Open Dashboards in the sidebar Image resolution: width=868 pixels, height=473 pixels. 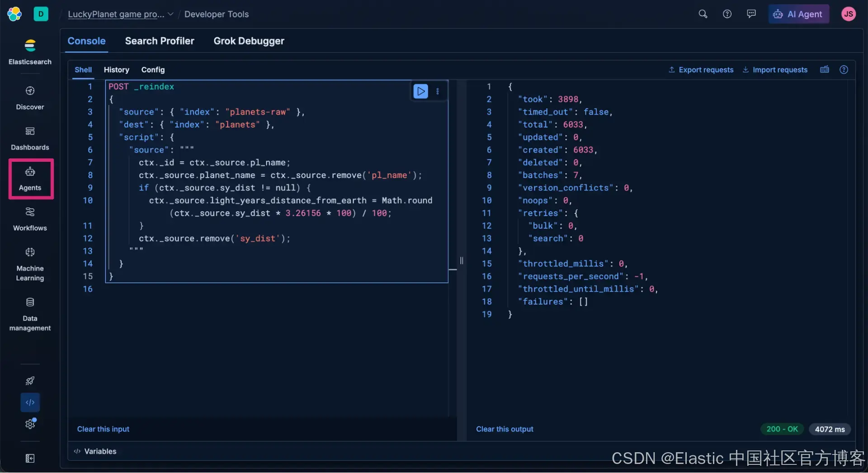coord(30,139)
